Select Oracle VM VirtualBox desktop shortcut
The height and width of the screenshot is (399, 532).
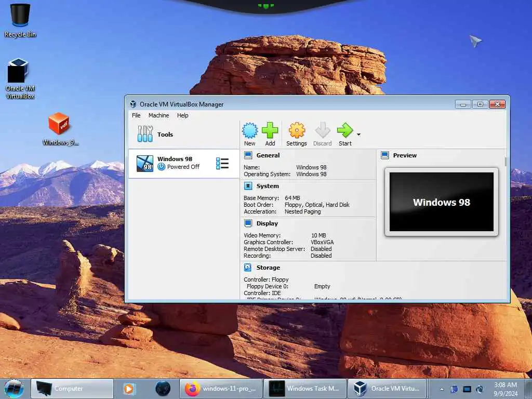click(x=19, y=79)
